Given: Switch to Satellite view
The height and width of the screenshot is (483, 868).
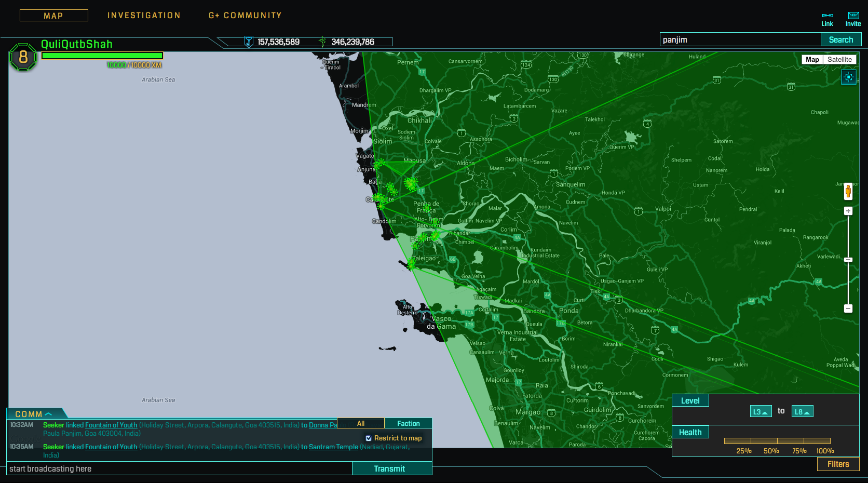Looking at the screenshot, I should click(839, 60).
